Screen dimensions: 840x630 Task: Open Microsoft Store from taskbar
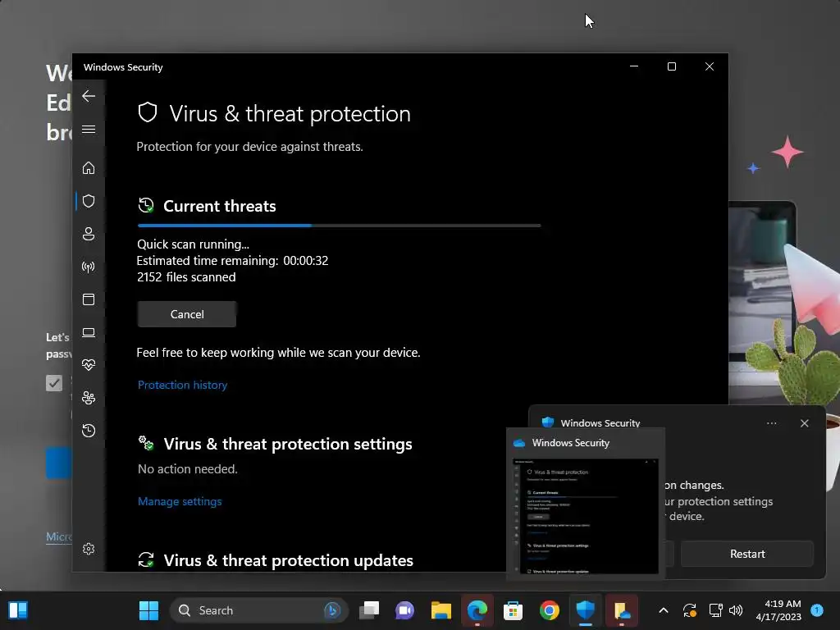click(x=513, y=610)
